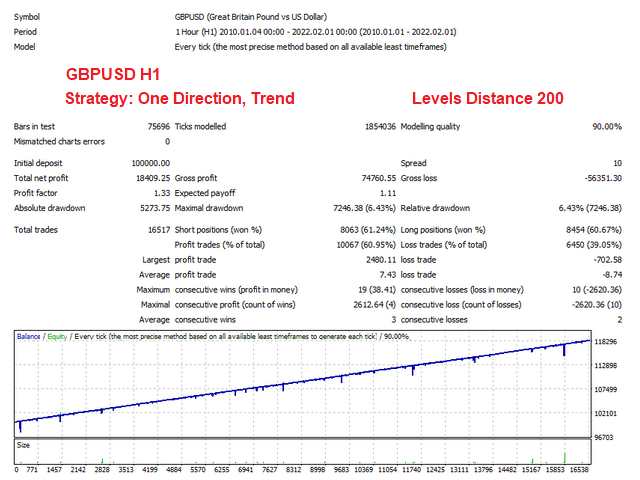Click the Ticks modelled value 1854036
The image size is (640, 480).
click(380, 127)
